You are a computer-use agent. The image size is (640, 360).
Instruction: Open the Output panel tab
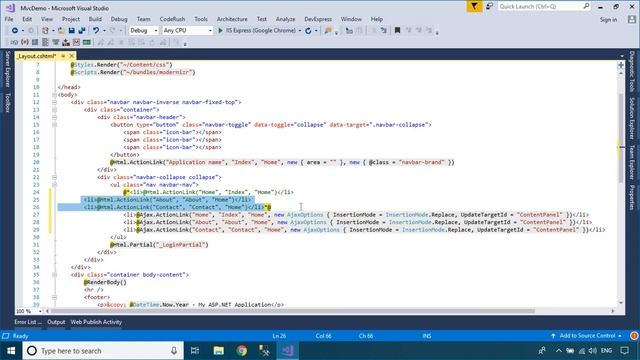click(x=56, y=322)
